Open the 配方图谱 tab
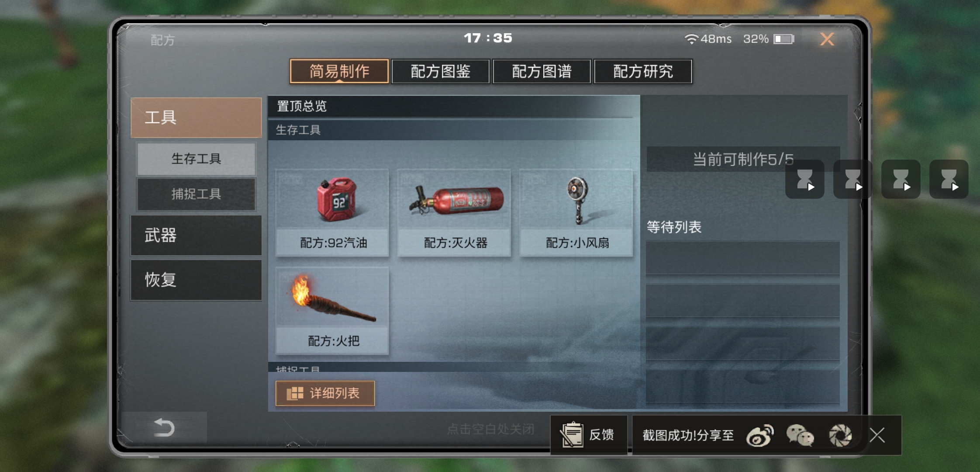Screen dimensions: 980x472 point(542,71)
